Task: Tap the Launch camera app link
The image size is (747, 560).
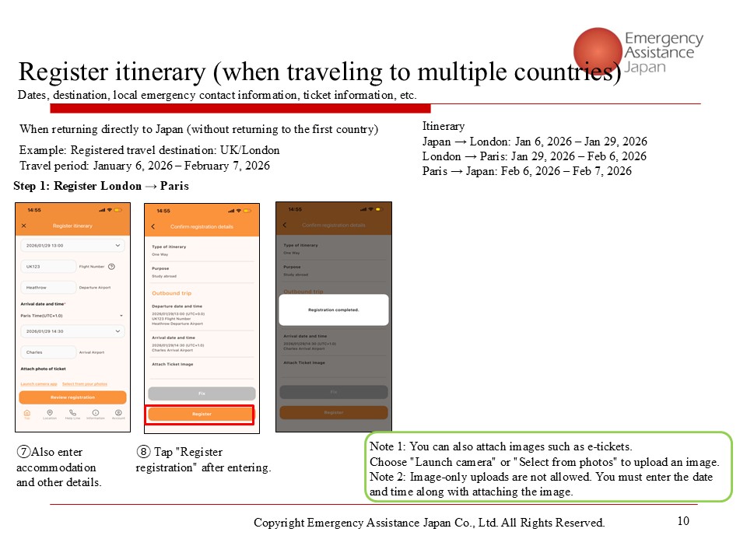Action: tap(38, 384)
